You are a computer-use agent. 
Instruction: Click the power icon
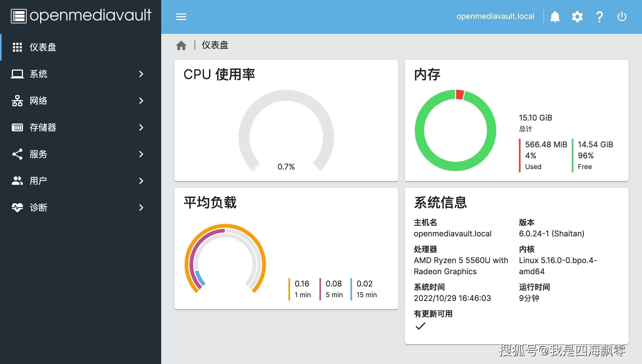622,17
